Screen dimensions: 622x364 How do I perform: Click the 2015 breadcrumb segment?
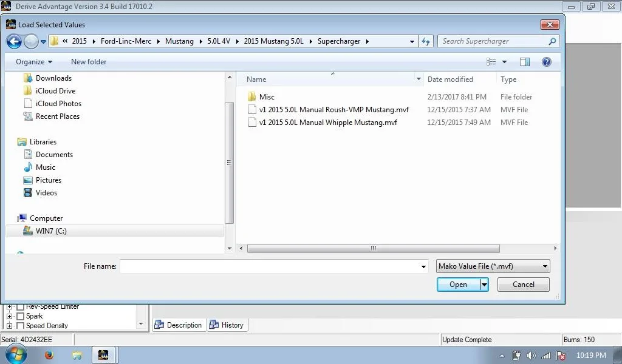80,41
